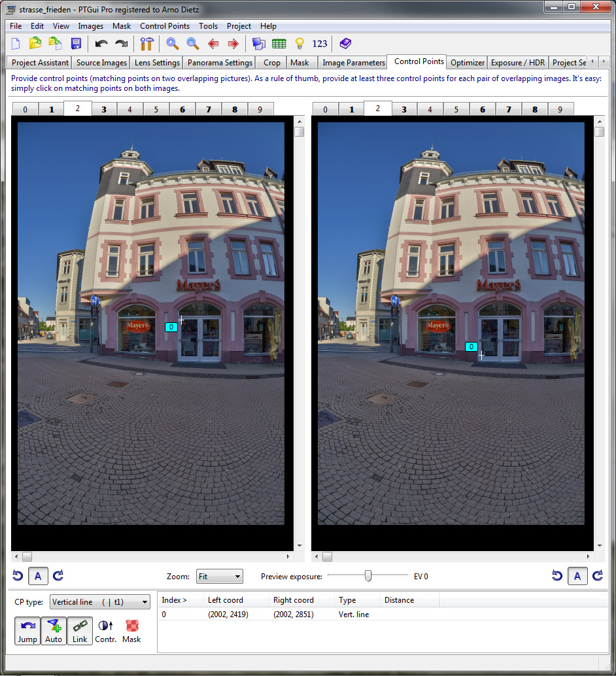Click the Mask button under CP type
This screenshot has height=676, width=616.
pos(131,631)
